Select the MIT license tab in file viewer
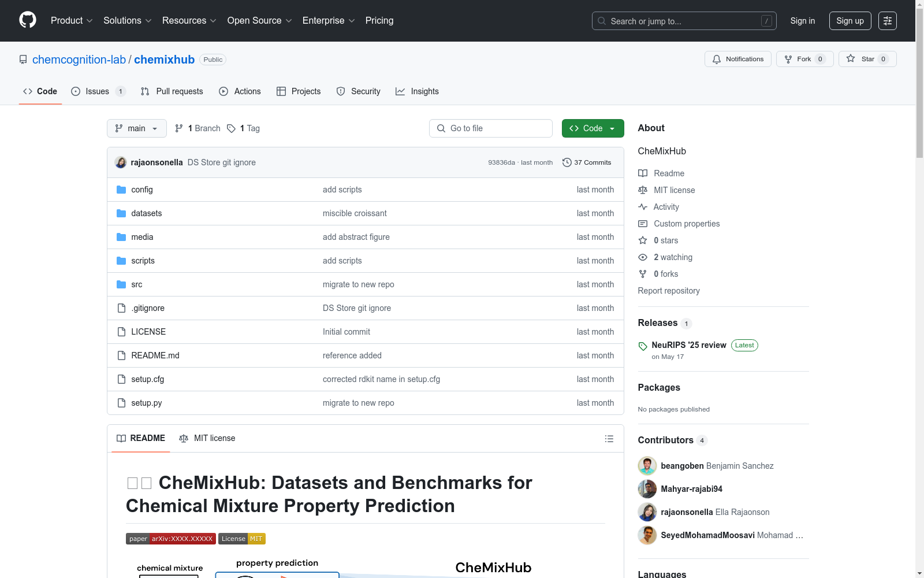Viewport: 924px width, 578px height. [207, 438]
